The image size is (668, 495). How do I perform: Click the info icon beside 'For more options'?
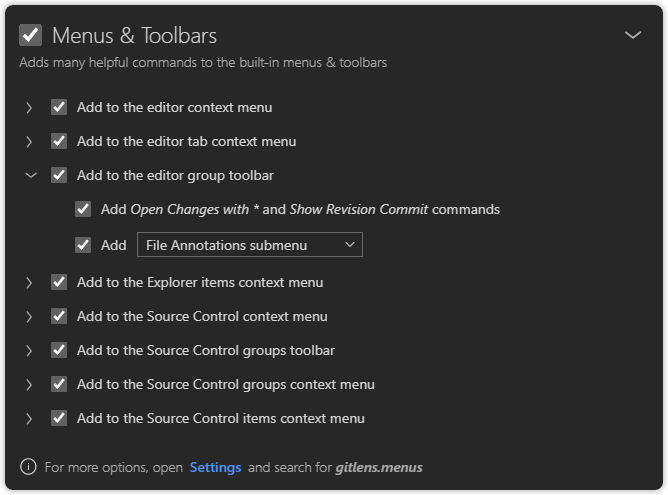coord(28,467)
